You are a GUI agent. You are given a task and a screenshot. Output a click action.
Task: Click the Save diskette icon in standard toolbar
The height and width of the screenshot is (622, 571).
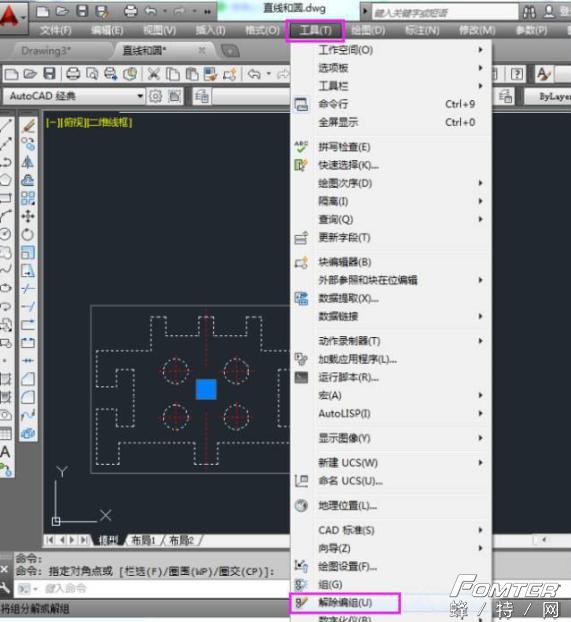[49, 74]
